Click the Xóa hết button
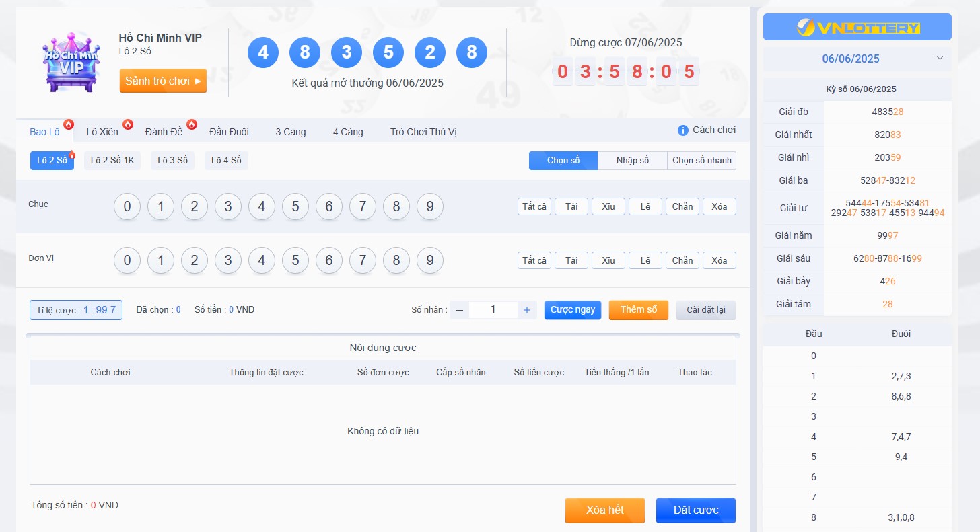 click(605, 510)
